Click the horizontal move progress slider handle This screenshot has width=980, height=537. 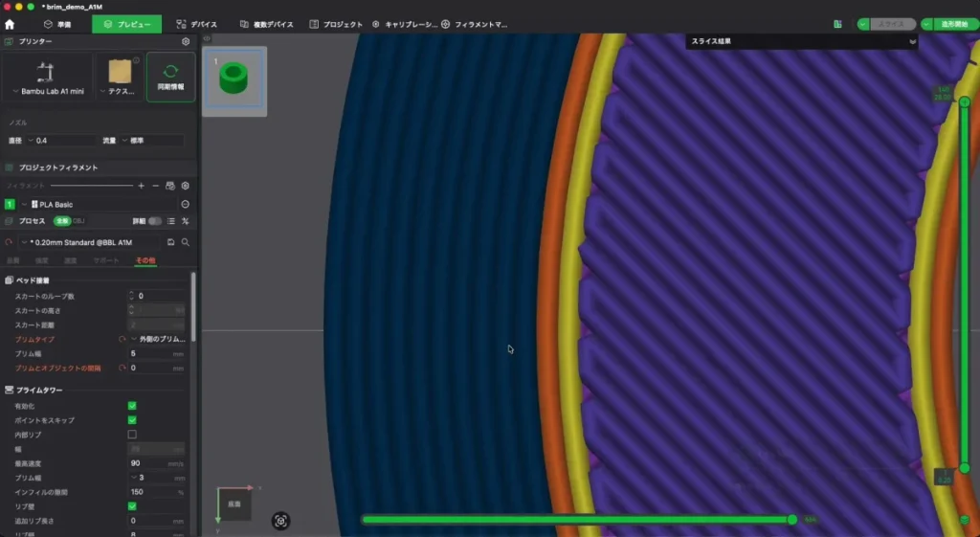click(792, 520)
